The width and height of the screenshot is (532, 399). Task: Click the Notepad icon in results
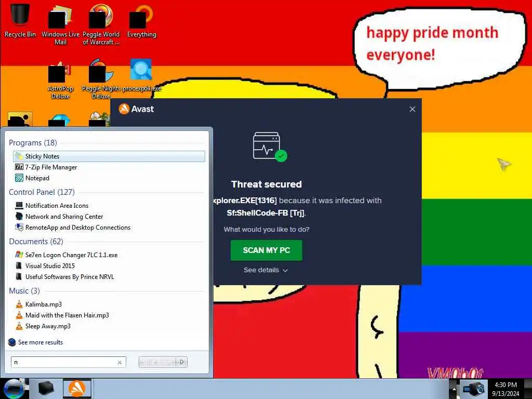(x=19, y=178)
